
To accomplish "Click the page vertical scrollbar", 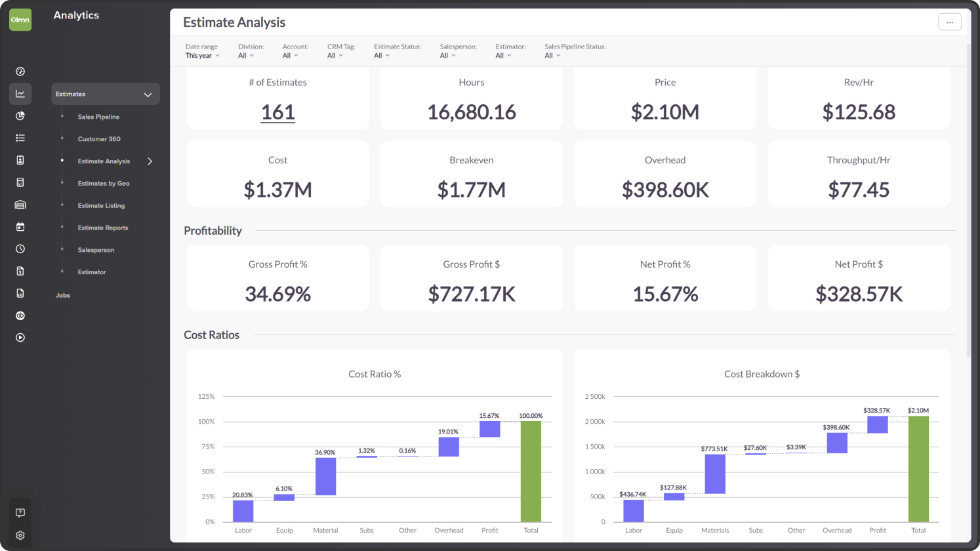I will click(969, 201).
